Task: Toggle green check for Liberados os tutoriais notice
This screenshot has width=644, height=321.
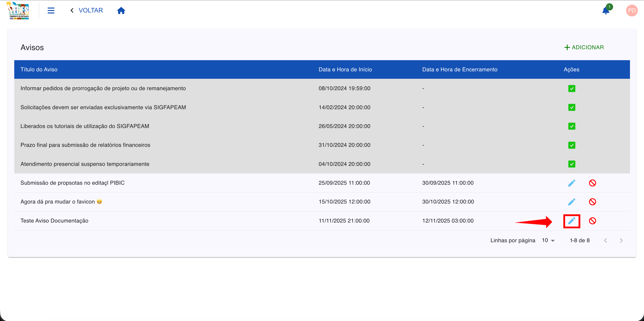Action: (x=571, y=126)
